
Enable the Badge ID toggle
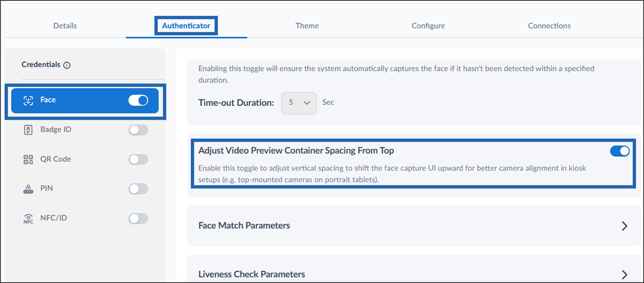click(138, 130)
